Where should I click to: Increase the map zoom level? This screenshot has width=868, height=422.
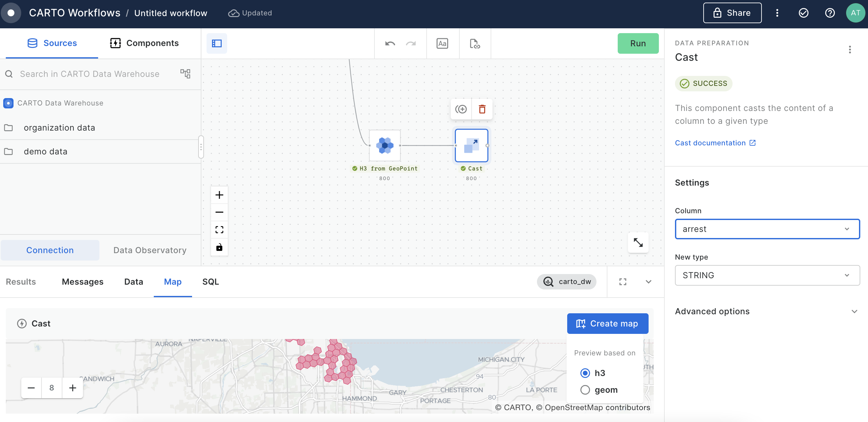[72, 388]
